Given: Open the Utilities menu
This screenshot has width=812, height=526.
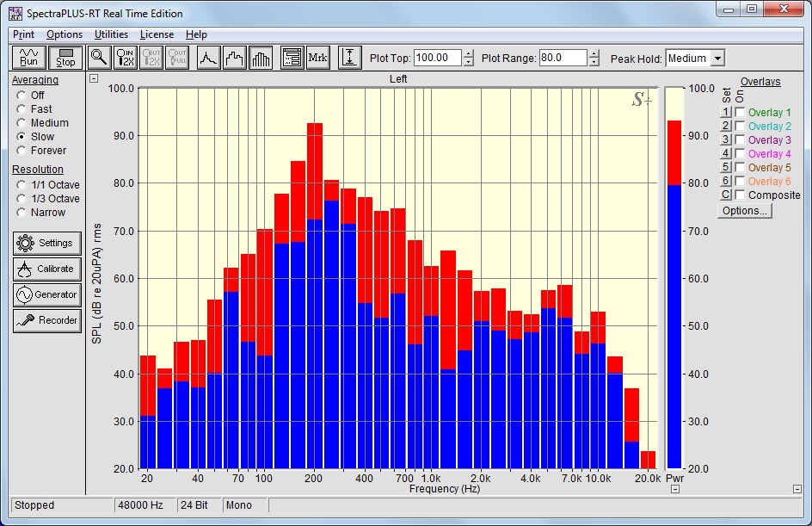Looking at the screenshot, I should [111, 34].
